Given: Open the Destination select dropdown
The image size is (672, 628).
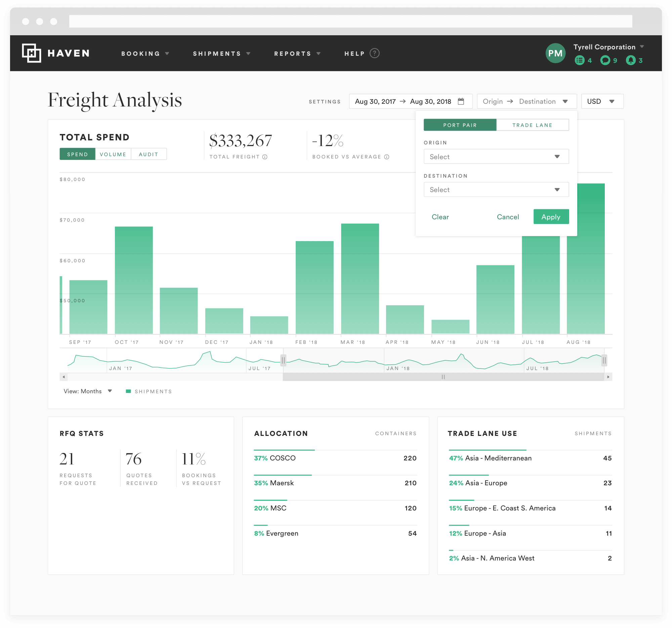Looking at the screenshot, I should click(496, 190).
